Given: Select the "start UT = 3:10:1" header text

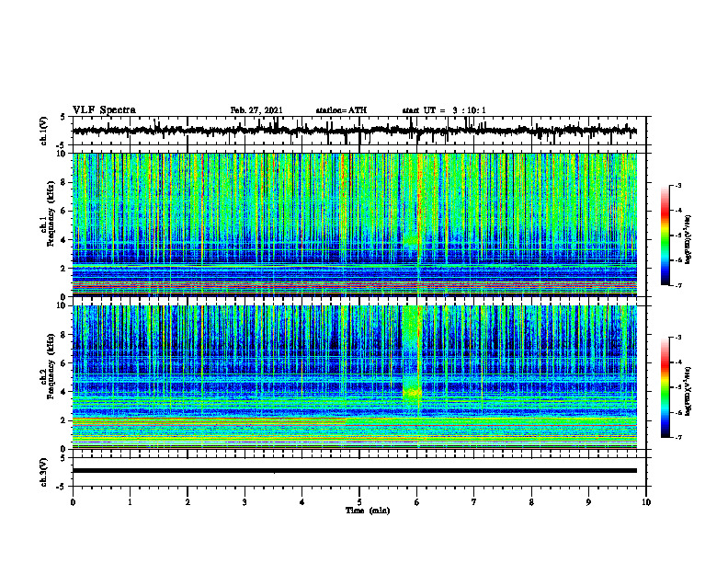Looking at the screenshot, I should (444, 110).
